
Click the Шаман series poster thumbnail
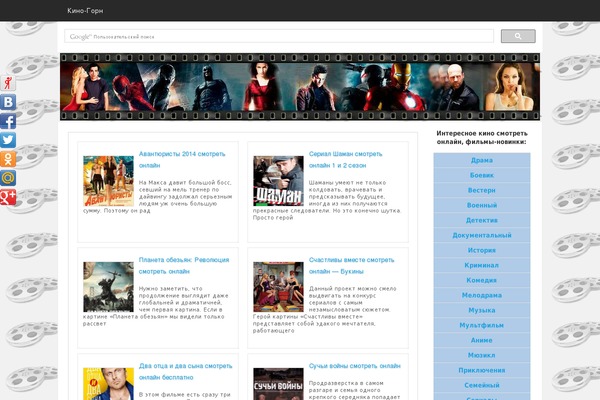tap(278, 181)
